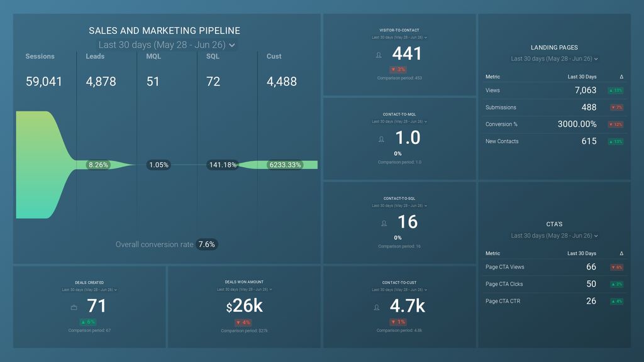Click person icon beside 441 value
Viewport: 644px width, 362px height.
379,55
